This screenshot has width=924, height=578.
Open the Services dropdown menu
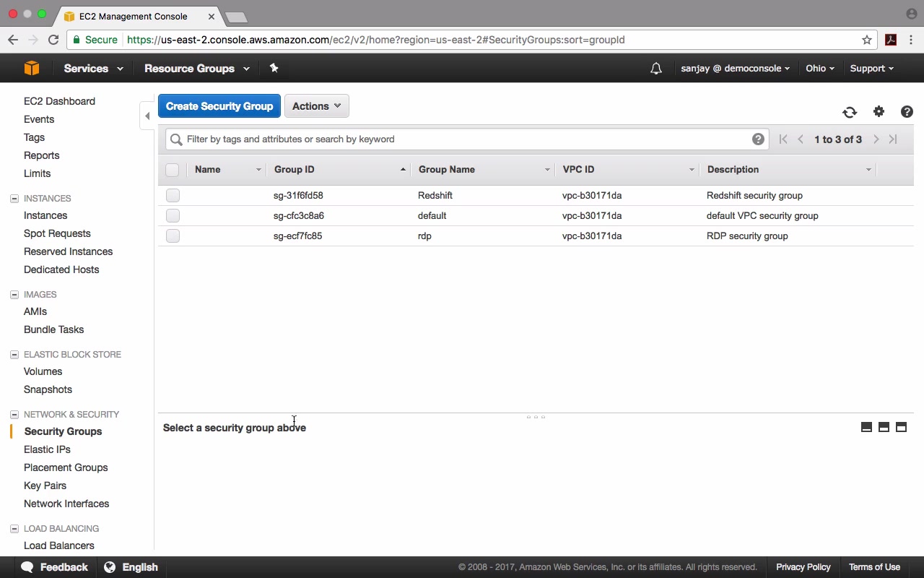pos(93,69)
